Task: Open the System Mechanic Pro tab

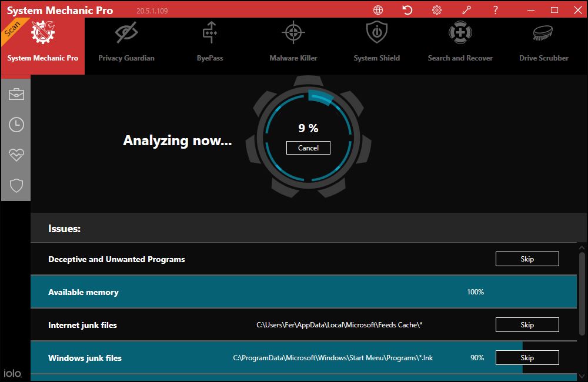Action: pos(43,46)
